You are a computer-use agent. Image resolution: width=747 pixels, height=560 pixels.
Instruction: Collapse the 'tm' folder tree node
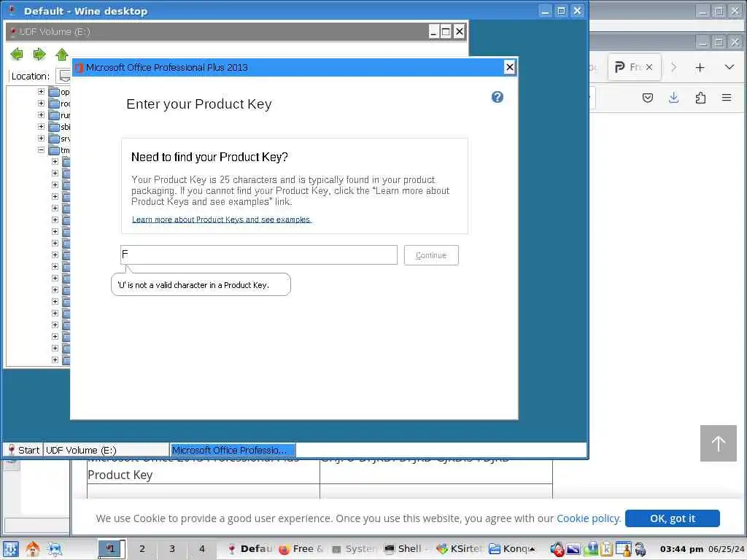point(41,150)
